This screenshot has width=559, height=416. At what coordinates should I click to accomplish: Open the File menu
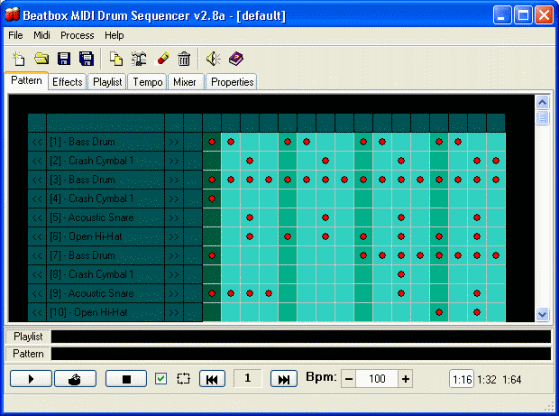(15, 35)
